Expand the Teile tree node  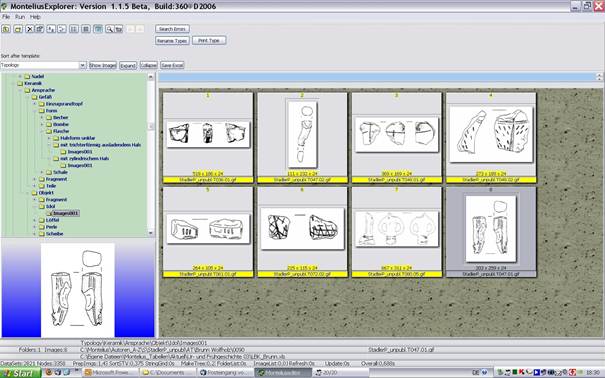34,186
